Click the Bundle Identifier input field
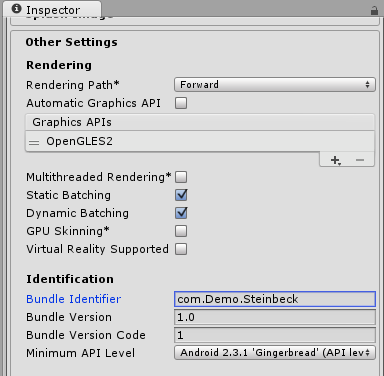 (x=275, y=299)
